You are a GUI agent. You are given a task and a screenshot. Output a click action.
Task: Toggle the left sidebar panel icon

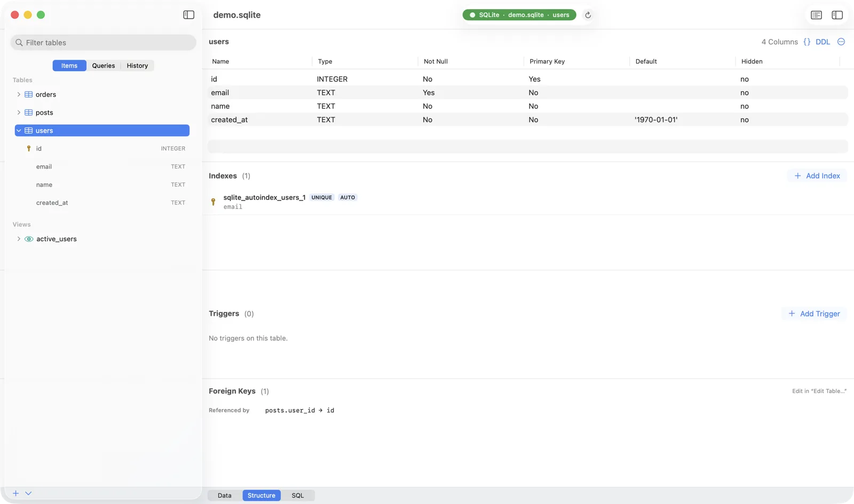pyautogui.click(x=189, y=15)
